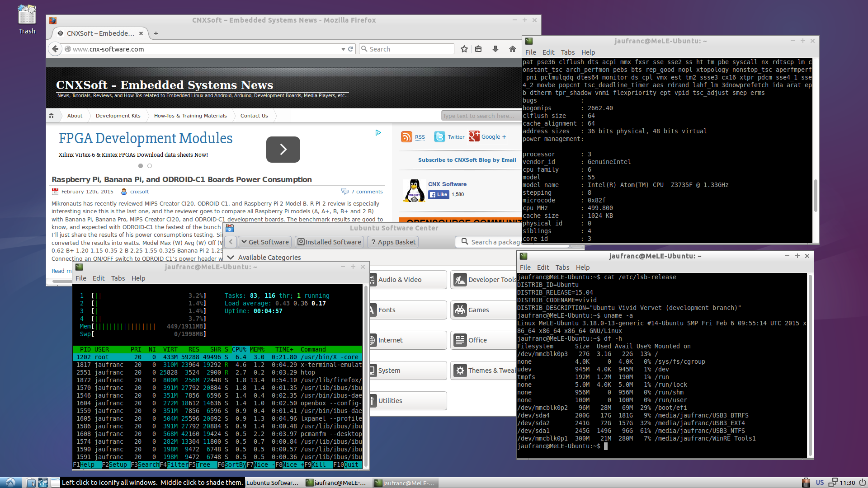Open the Fonts category

pyautogui.click(x=408, y=310)
